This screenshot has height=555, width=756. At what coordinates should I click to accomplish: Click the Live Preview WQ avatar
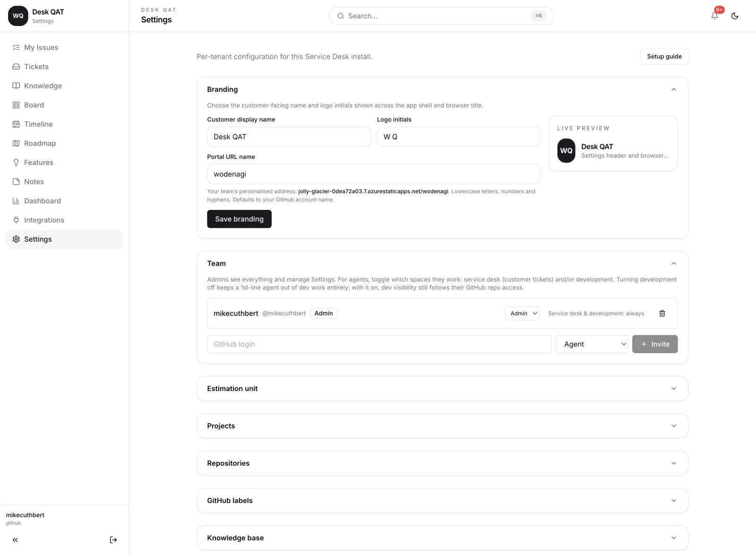566,151
